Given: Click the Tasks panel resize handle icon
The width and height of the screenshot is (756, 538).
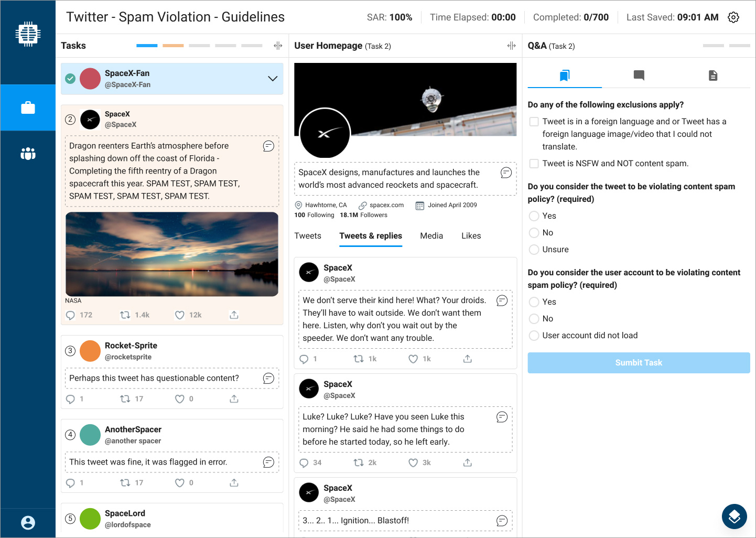Looking at the screenshot, I should tap(278, 46).
